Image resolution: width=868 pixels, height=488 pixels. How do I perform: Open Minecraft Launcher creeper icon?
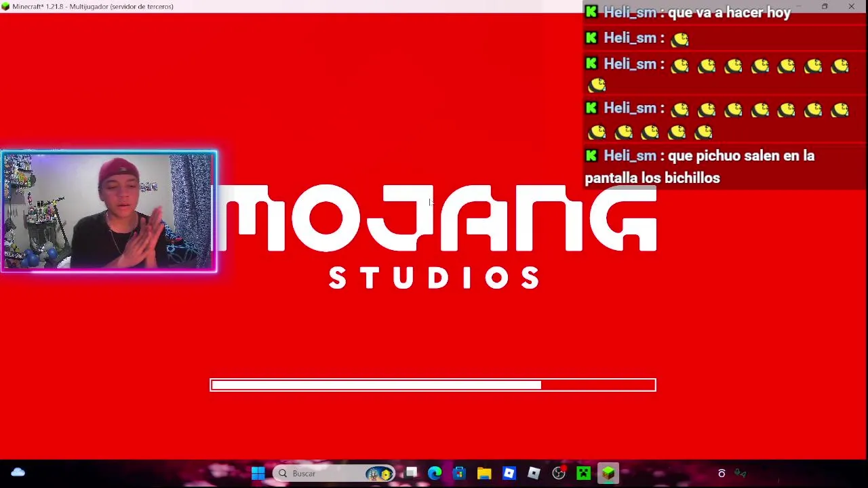(583, 473)
